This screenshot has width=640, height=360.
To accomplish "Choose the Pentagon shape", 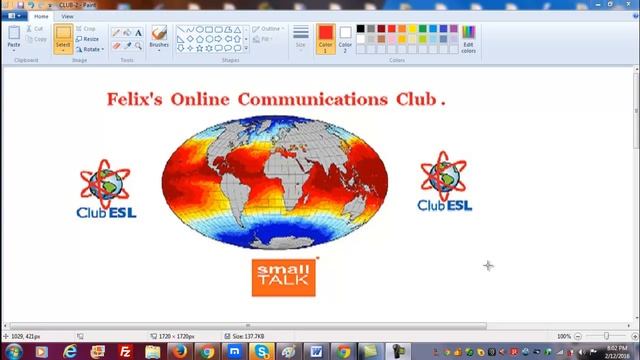I will (200, 39).
